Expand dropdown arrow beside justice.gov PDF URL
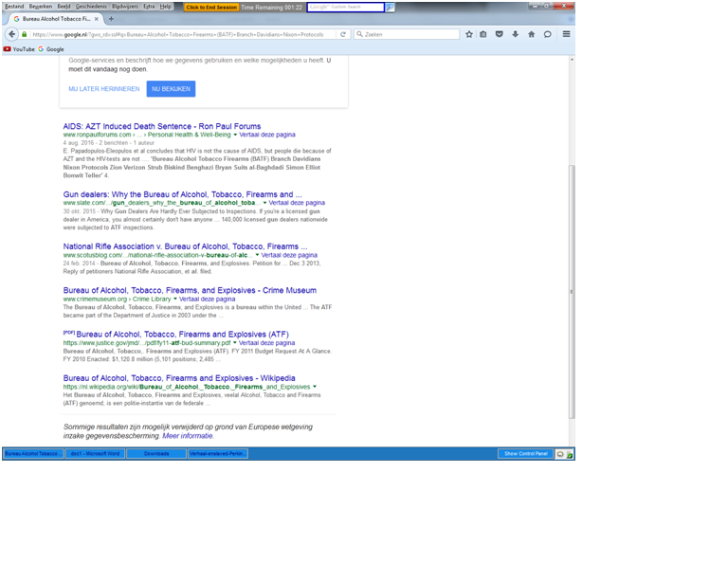Viewport: 728px width, 582px height. point(234,343)
